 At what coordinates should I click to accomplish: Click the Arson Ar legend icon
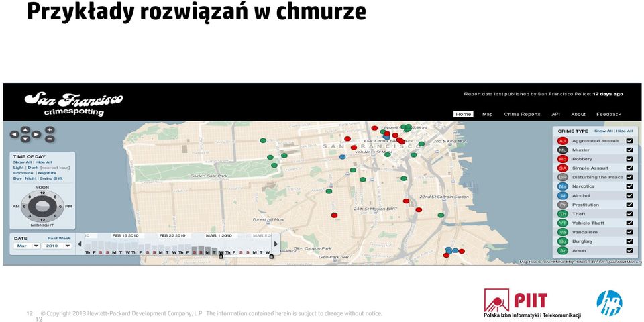(562, 250)
